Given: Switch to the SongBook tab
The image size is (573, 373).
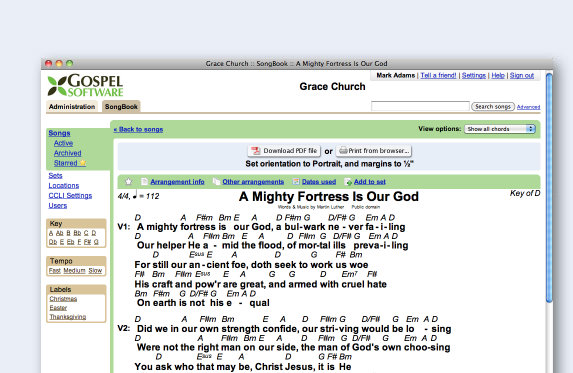Looking at the screenshot, I should click(121, 106).
